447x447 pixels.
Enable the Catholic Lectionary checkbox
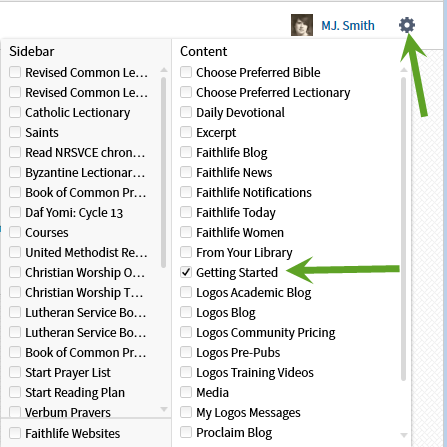(15, 112)
